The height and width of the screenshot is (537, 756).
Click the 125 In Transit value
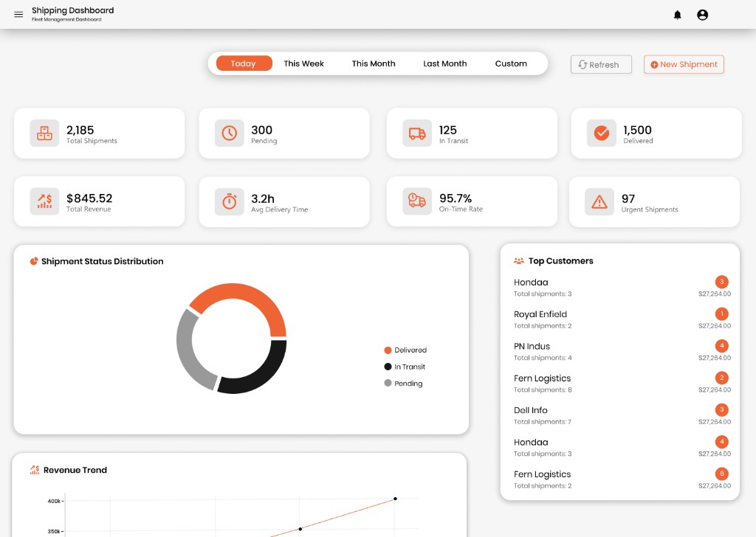pyautogui.click(x=448, y=130)
